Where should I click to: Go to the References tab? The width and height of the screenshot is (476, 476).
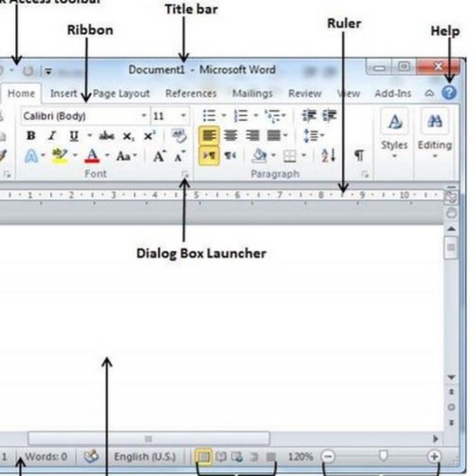(x=191, y=93)
